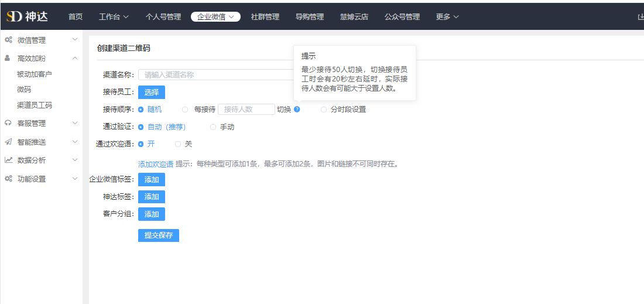Select the 每接待 switch radio option
The image size is (644, 304).
[185, 110]
